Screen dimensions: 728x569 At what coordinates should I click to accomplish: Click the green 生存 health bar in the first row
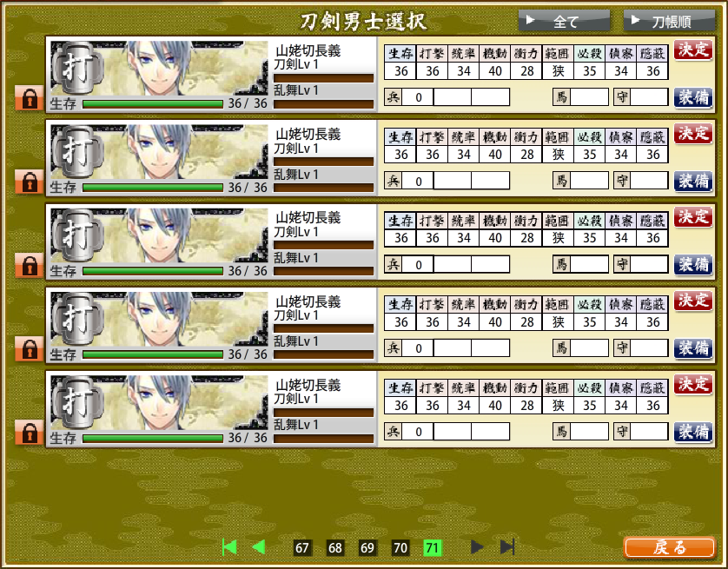pos(153,104)
